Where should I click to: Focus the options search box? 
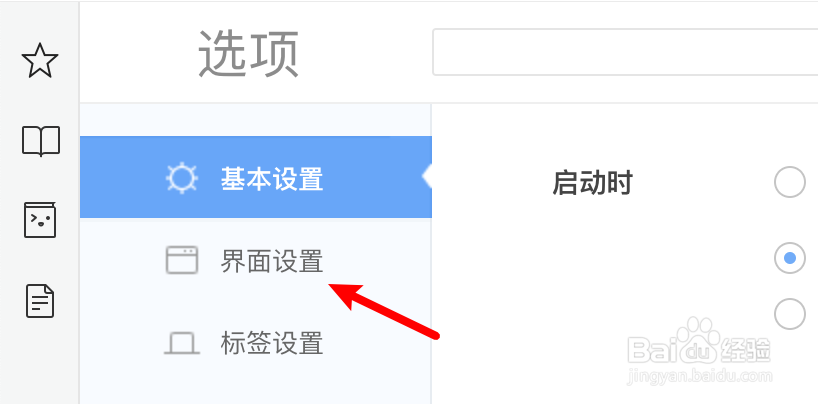[x=625, y=52]
